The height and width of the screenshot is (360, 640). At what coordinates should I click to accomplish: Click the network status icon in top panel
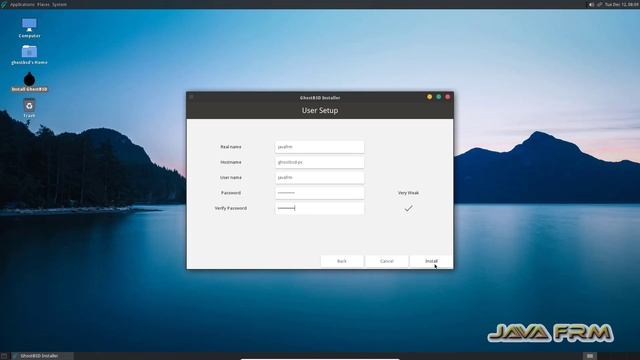600,4
